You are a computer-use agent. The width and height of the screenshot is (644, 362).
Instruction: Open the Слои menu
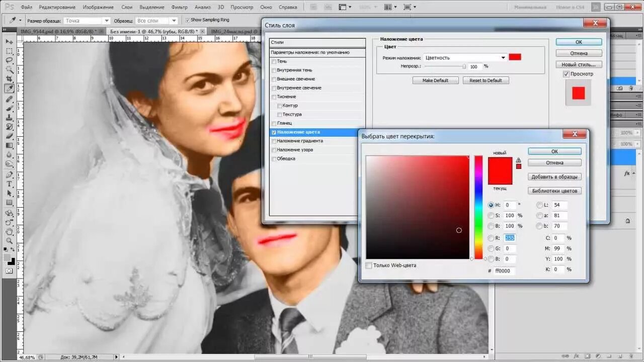127,7
